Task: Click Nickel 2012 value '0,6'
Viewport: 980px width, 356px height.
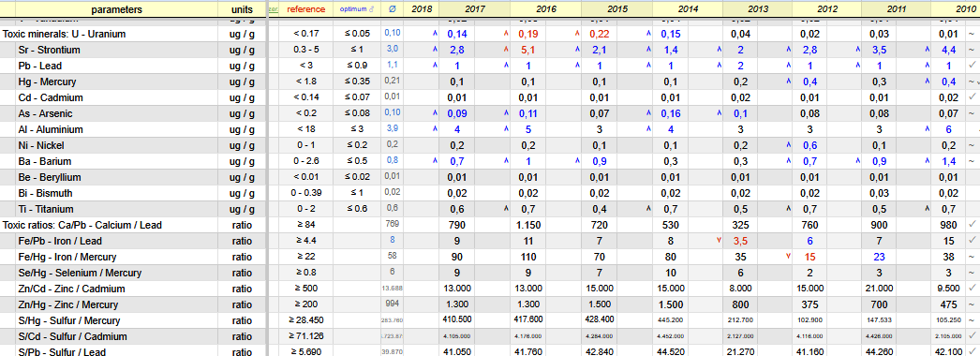Action: coord(809,145)
